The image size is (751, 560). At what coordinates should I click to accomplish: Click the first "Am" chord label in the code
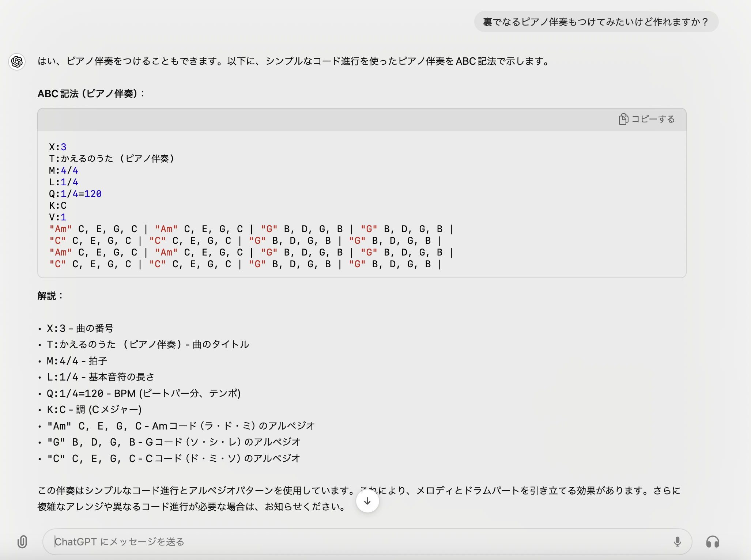pos(61,229)
